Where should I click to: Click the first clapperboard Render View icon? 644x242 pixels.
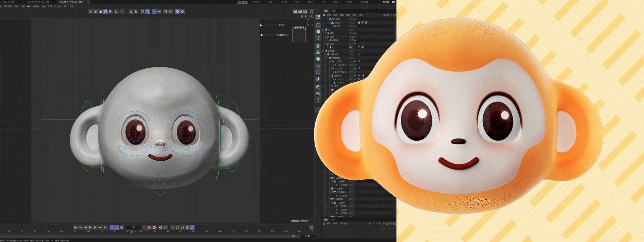tap(295, 11)
